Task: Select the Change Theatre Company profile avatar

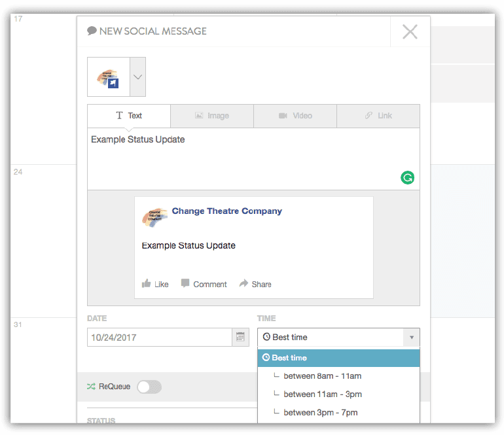Action: (x=109, y=77)
